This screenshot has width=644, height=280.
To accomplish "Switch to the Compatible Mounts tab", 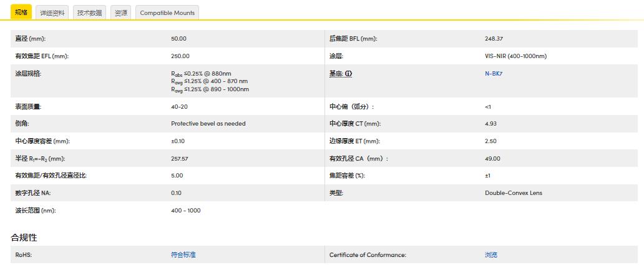I will [167, 12].
